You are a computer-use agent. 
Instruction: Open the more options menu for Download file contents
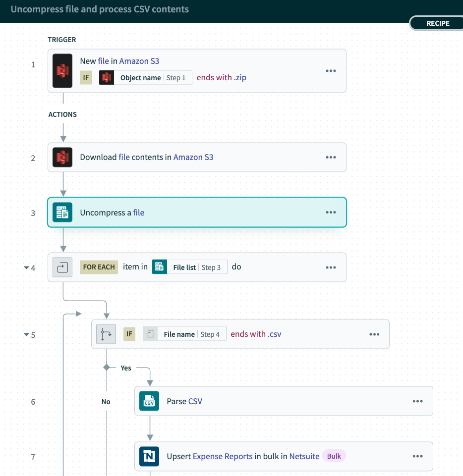[x=331, y=157]
